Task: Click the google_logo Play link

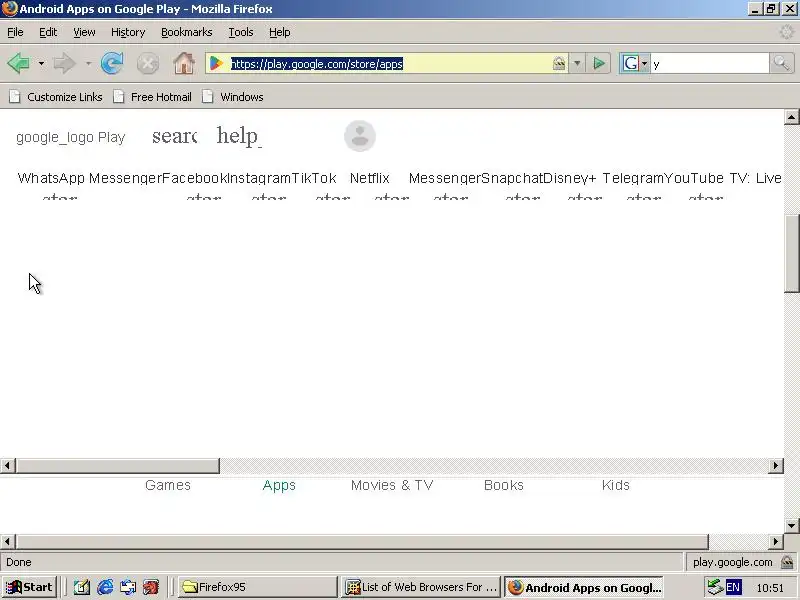Action: pos(70,137)
